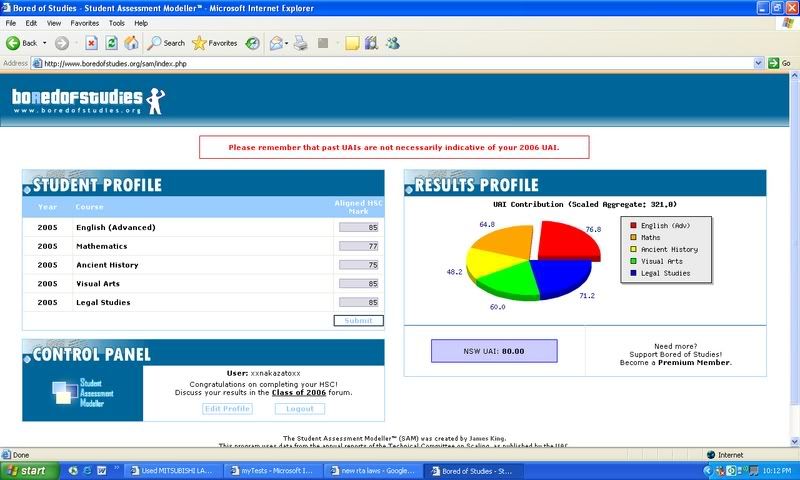The width and height of the screenshot is (800, 480).
Task: Click the Edit Profile button
Action: [228, 409]
